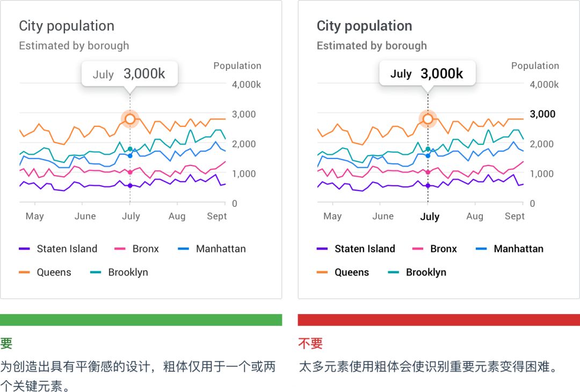The image size is (580, 392).
Task: Click the bold 3,000 y-axis label in right chart
Action: [x=542, y=114]
